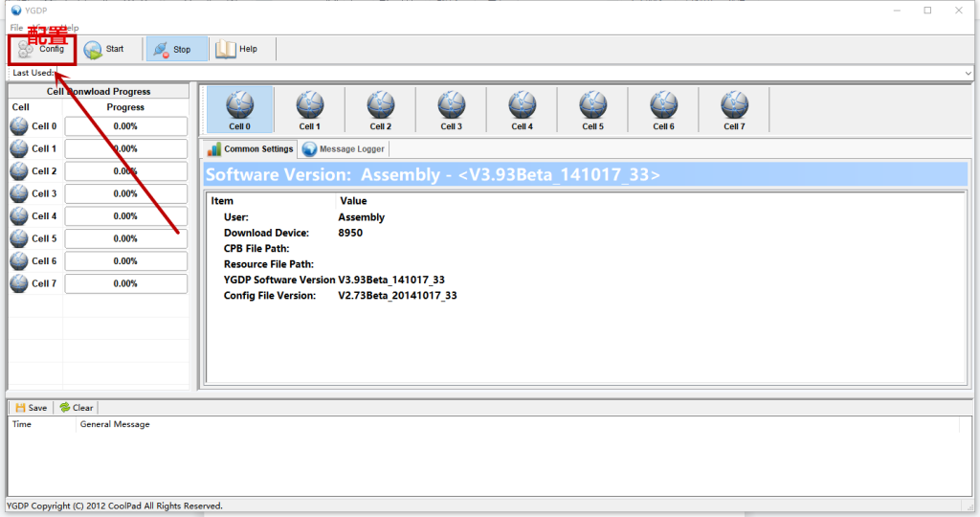The height and width of the screenshot is (517, 980).
Task: Click the Time column header
Action: pyautogui.click(x=22, y=424)
